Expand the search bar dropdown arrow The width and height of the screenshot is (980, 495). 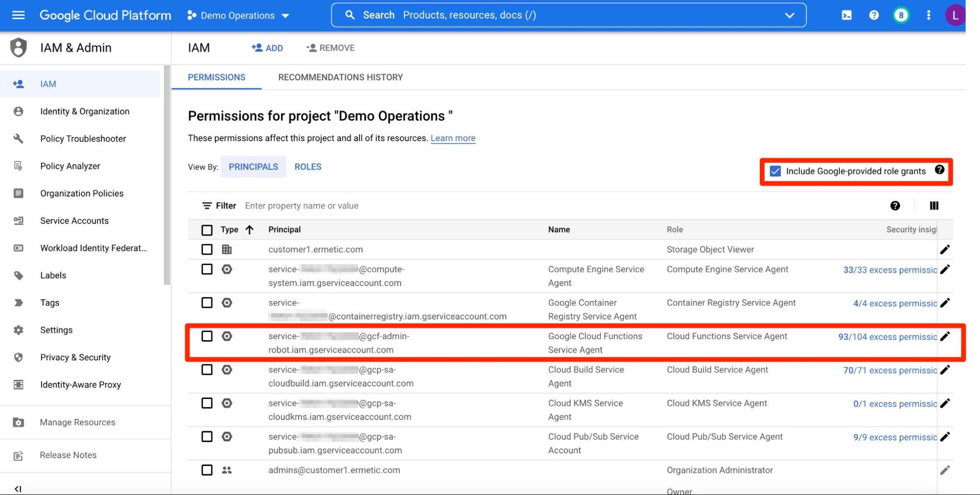789,15
